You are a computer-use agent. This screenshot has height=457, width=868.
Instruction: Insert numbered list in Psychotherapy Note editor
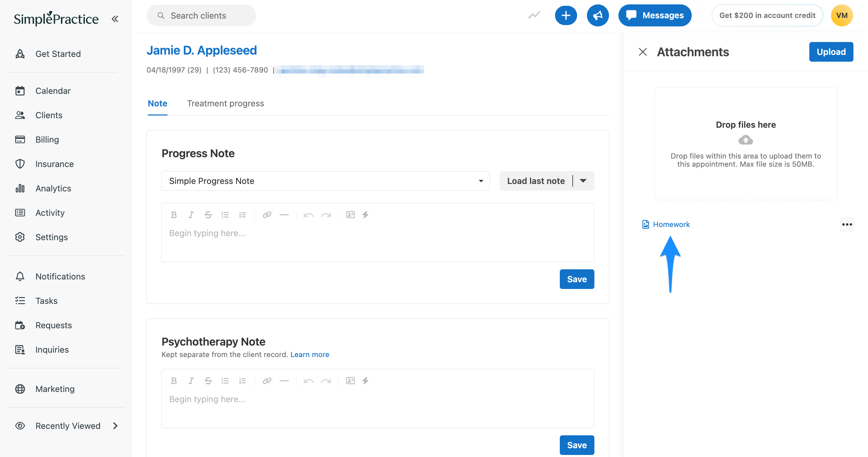click(x=242, y=381)
